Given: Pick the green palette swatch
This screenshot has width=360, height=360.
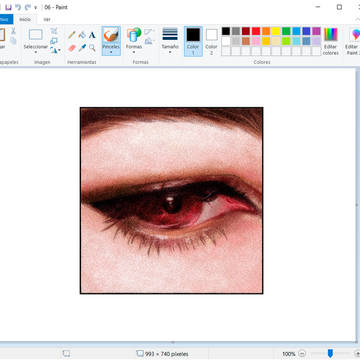Looking at the screenshot, I should point(286,31).
